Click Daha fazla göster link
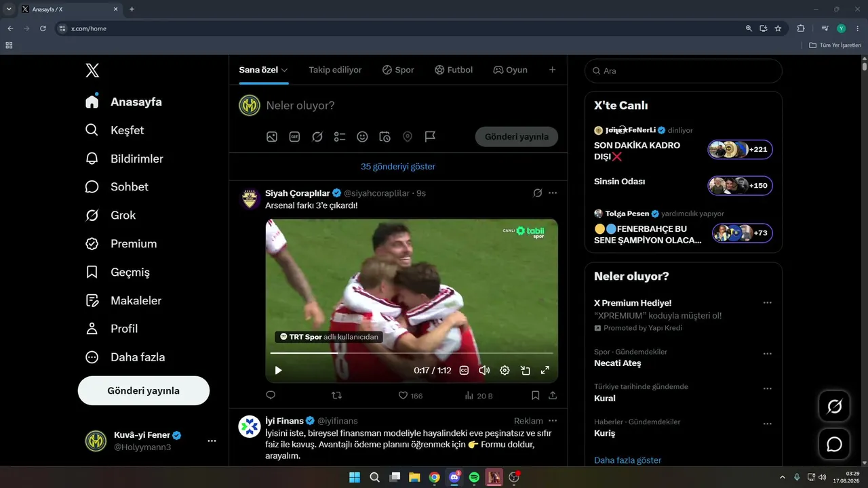 tap(628, 460)
